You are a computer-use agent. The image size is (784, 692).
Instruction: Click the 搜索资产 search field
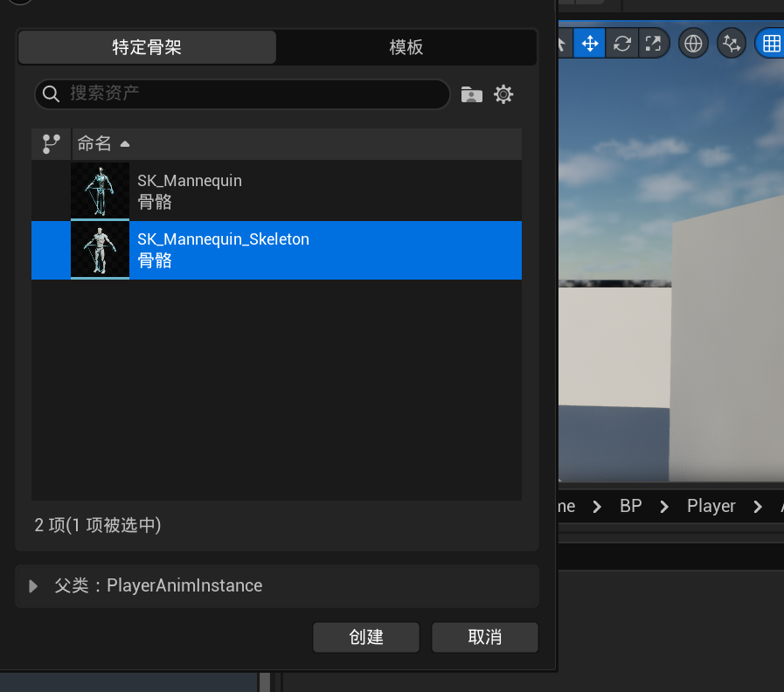coord(242,93)
